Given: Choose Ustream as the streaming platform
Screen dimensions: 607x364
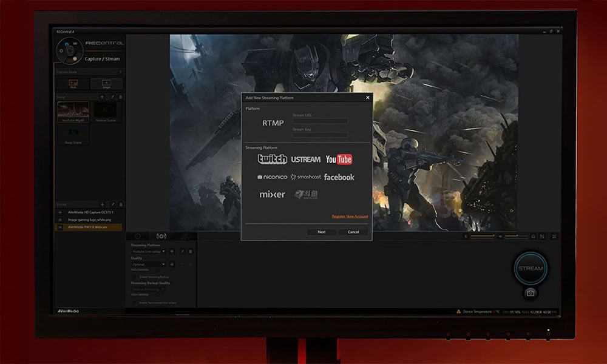Looking at the screenshot, I should click(305, 159).
